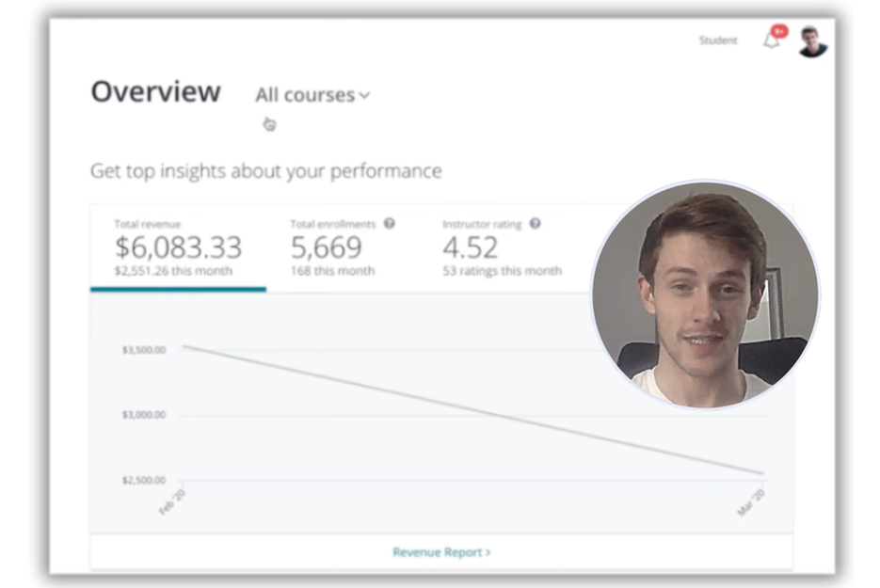Click the Total enrollments help icon

tap(389, 223)
